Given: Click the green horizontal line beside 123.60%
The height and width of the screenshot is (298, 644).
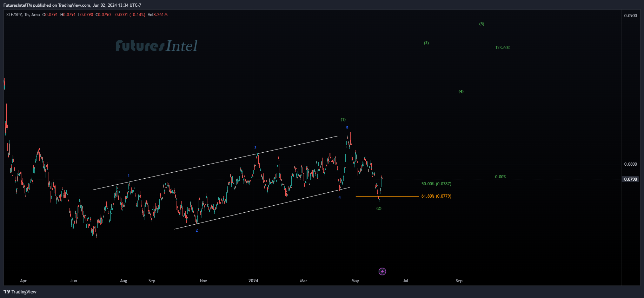Looking at the screenshot, I should [x=443, y=48].
